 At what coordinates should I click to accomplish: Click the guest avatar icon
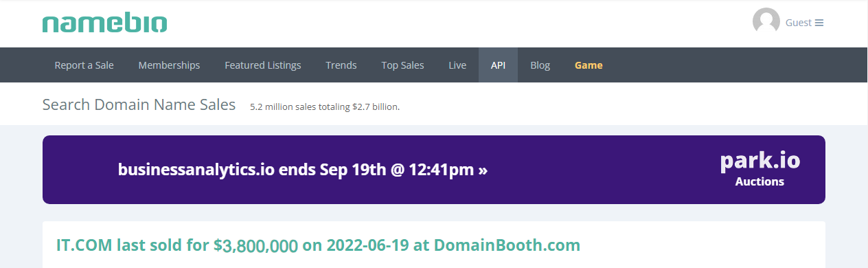[x=766, y=22]
